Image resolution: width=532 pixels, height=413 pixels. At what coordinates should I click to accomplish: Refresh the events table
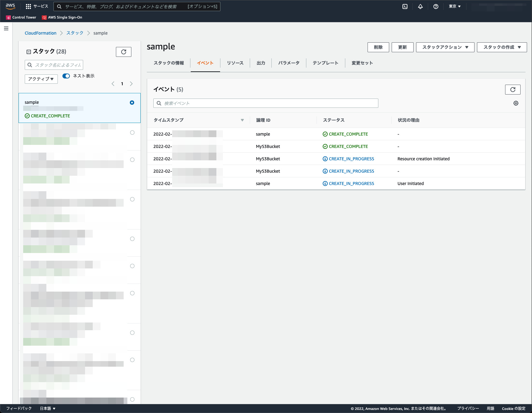[x=513, y=90]
